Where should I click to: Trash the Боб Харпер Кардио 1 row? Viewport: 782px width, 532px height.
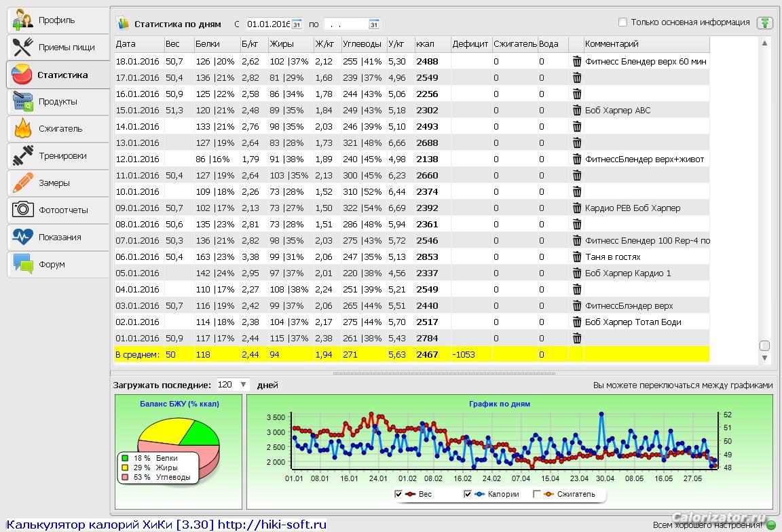[576, 273]
